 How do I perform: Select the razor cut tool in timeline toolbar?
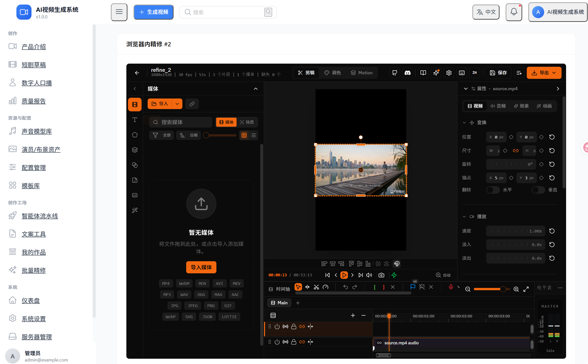pos(316,287)
